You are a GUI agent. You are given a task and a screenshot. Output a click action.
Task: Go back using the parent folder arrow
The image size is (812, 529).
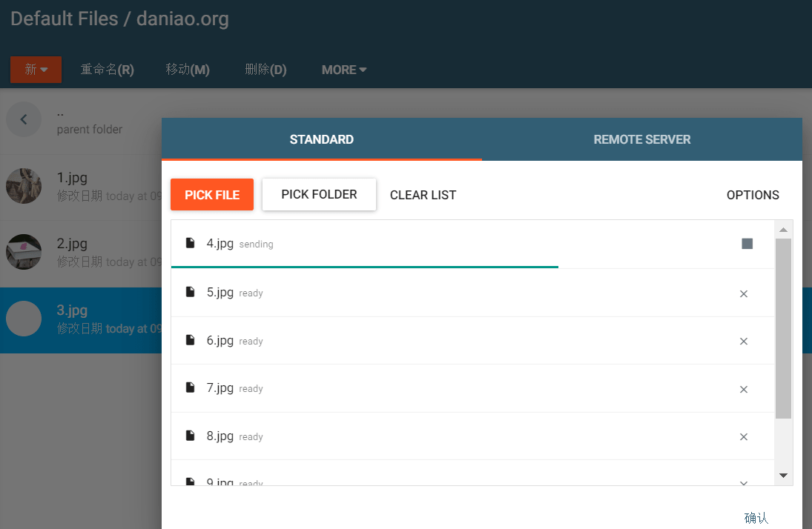click(23, 119)
